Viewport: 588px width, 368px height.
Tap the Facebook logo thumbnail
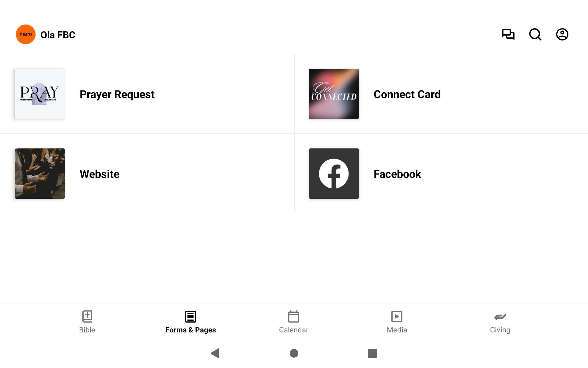[334, 174]
